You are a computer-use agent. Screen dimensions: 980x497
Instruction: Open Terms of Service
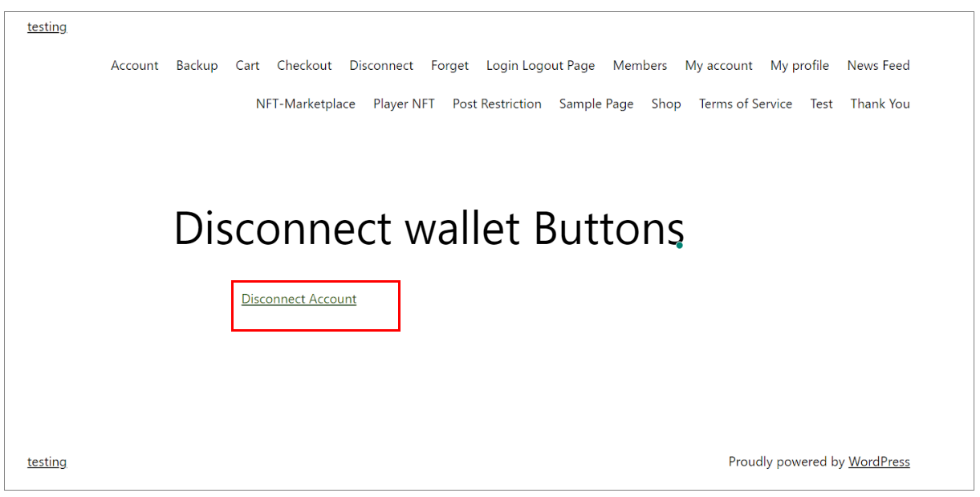tap(746, 104)
